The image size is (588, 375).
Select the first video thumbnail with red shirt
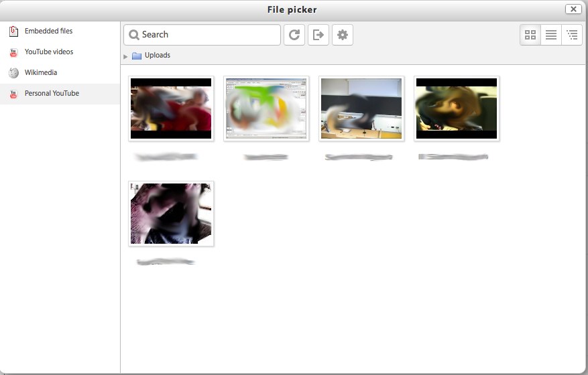[171, 108]
